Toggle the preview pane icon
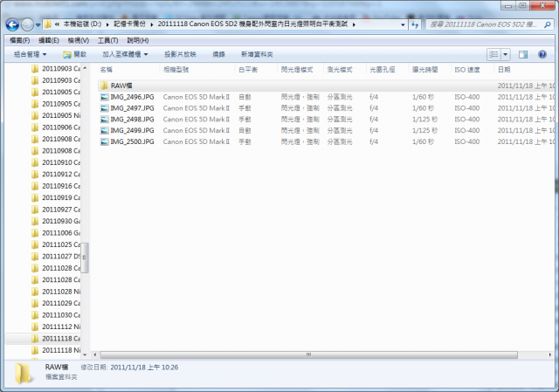 (523, 54)
